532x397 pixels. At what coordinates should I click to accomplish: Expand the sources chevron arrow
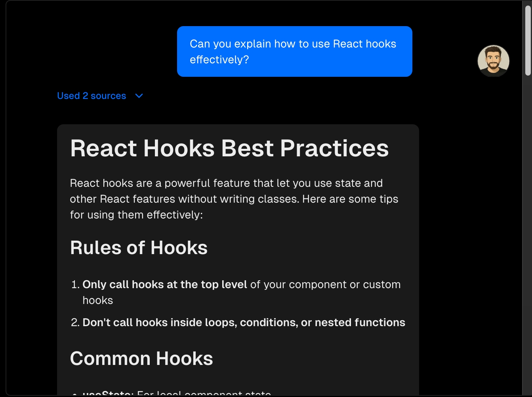139,96
